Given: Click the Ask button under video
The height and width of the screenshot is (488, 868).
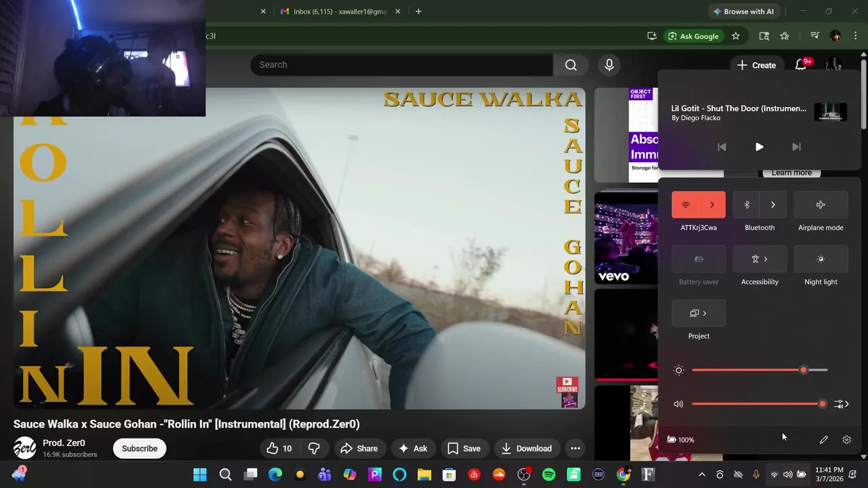Looking at the screenshot, I should 412,449.
